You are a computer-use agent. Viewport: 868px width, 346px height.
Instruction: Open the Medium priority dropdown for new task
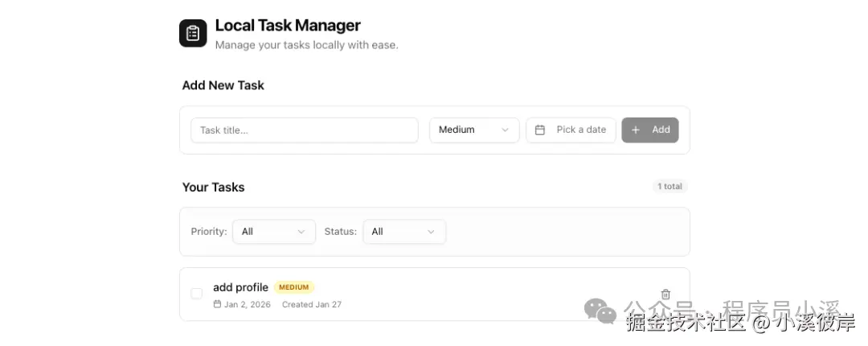tap(474, 130)
